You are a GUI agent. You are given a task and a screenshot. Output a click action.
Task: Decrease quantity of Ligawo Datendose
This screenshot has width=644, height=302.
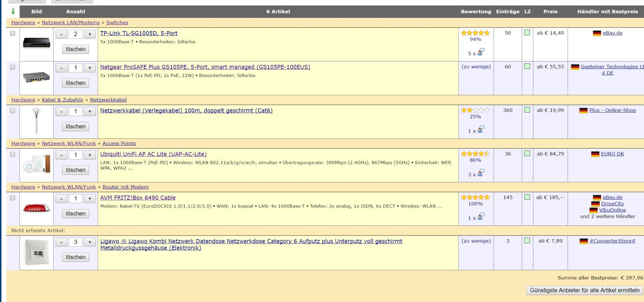pyautogui.click(x=61, y=242)
